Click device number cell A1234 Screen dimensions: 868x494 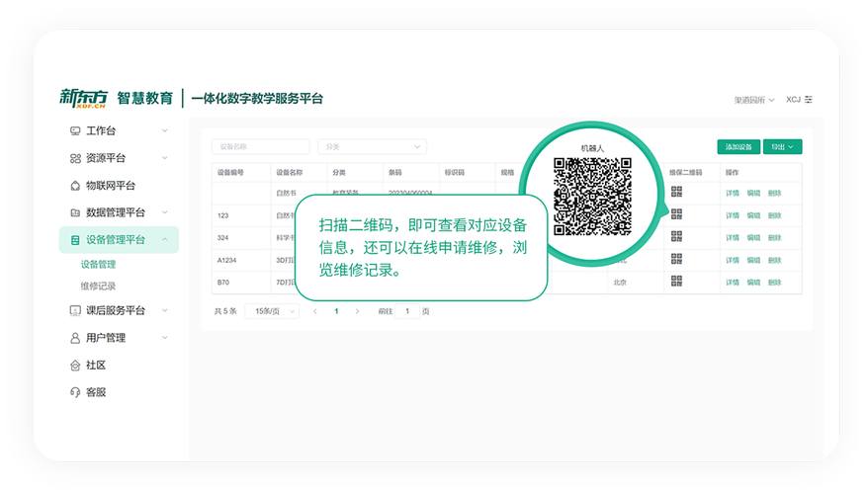coord(226,260)
